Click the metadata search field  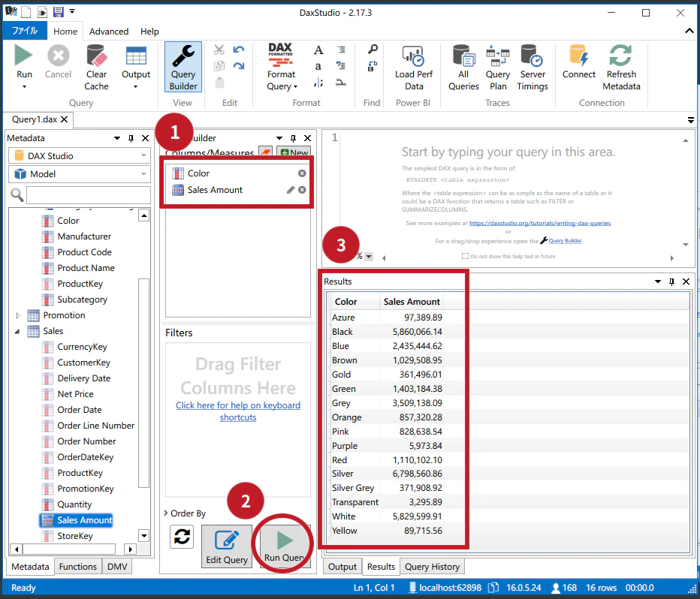[x=89, y=195]
